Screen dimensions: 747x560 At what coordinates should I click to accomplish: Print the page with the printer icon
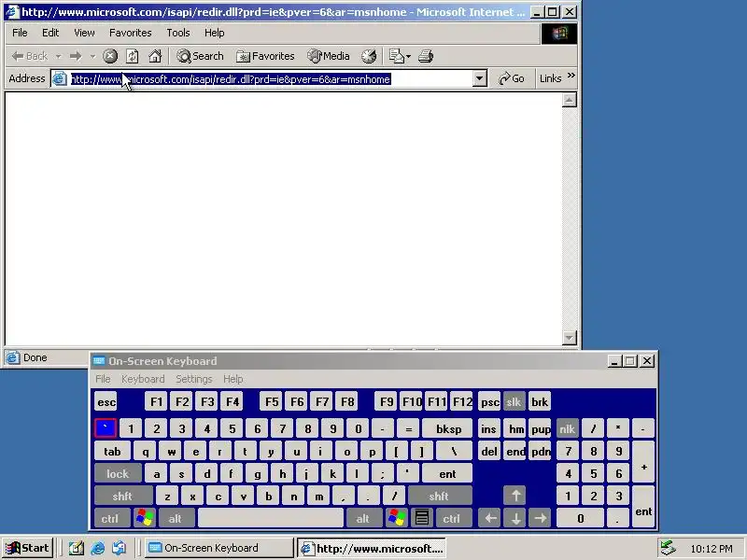[x=426, y=56]
